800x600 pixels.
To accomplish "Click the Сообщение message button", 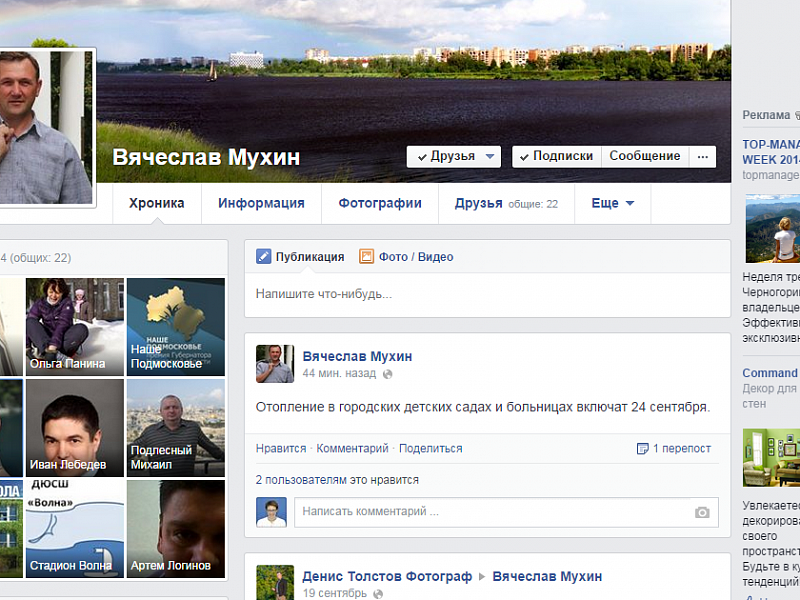I will click(645, 157).
